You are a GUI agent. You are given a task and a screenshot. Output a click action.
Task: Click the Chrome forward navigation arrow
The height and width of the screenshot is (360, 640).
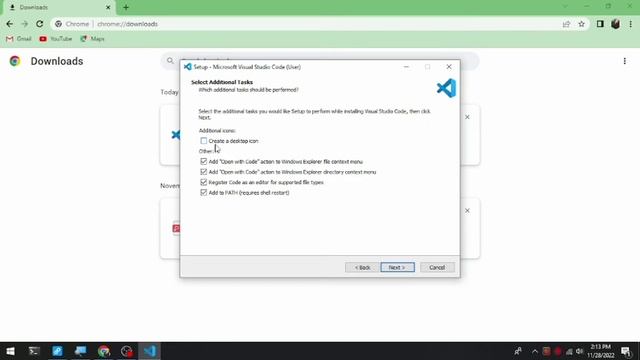point(24,24)
